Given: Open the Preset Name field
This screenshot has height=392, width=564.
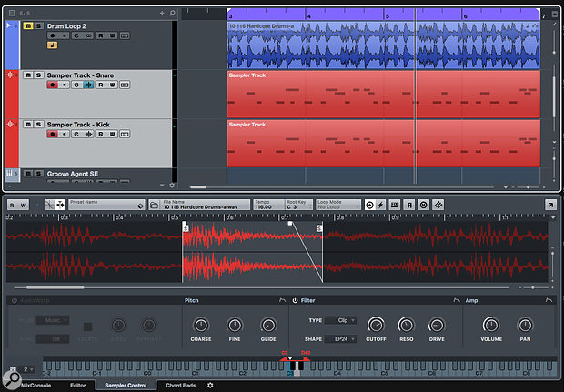Looking at the screenshot, I should coord(106,205).
